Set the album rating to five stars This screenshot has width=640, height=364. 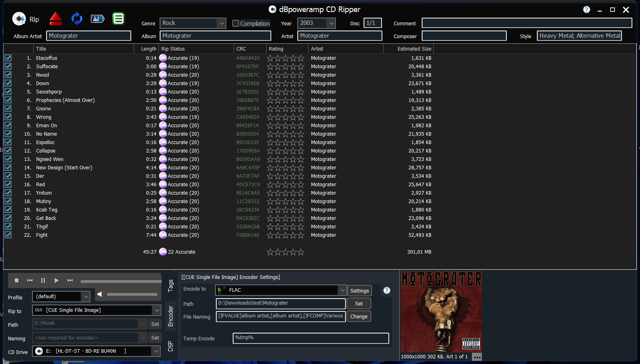click(301, 252)
